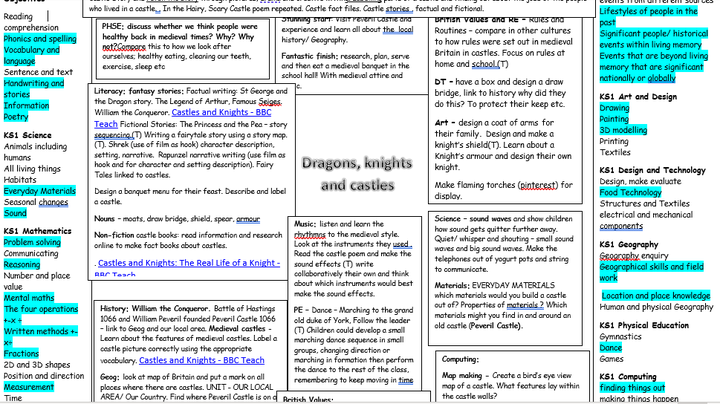The width and height of the screenshot is (720, 404).
Task: Select 'Literacy: fantasy stories' heading
Action: click(x=139, y=91)
